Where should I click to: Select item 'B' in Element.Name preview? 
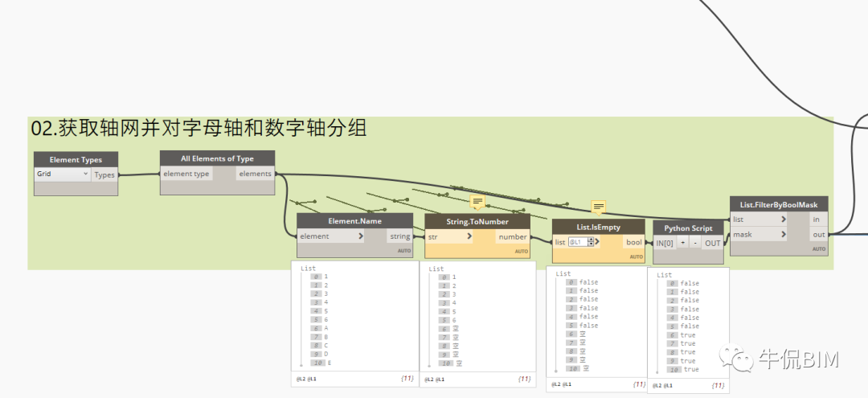[x=326, y=337]
